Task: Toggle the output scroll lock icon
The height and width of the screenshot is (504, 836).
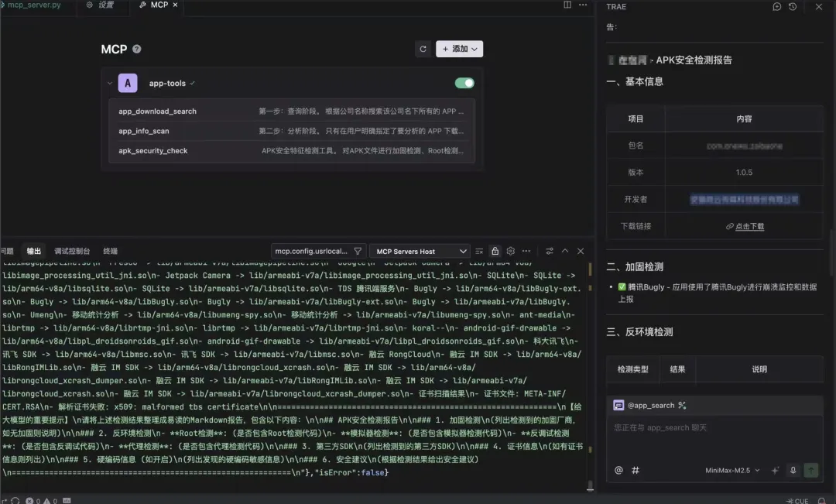Action: [495, 251]
